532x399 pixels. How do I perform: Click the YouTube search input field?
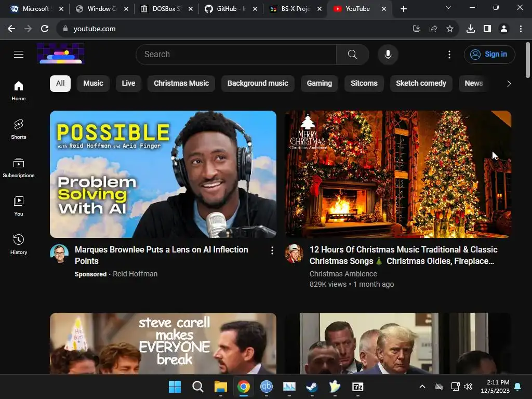coord(236,54)
